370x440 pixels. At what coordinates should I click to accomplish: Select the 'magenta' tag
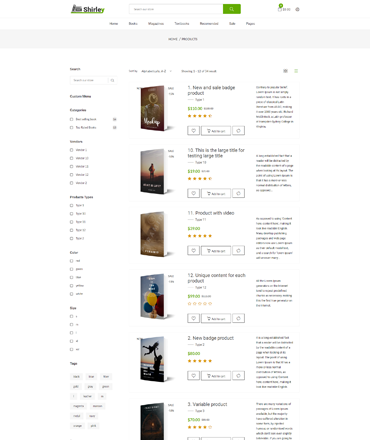[78, 406]
